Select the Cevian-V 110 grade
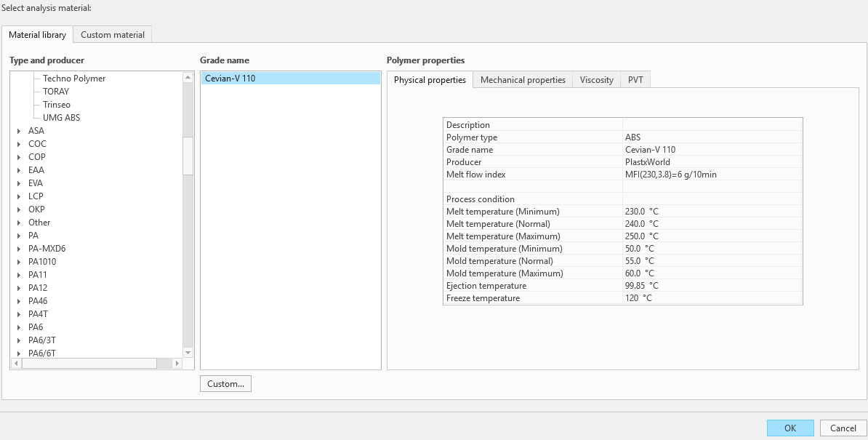The height and width of the screenshot is (440, 868). point(291,79)
